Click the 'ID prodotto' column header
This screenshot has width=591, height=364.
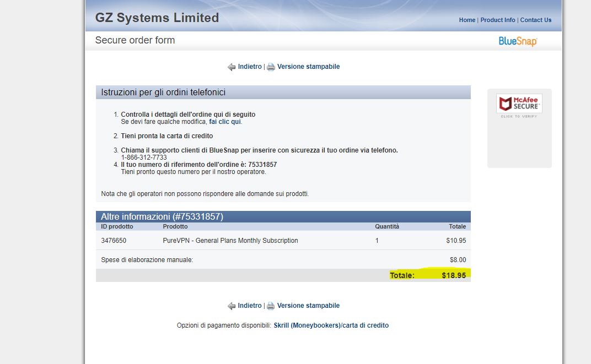pos(117,227)
